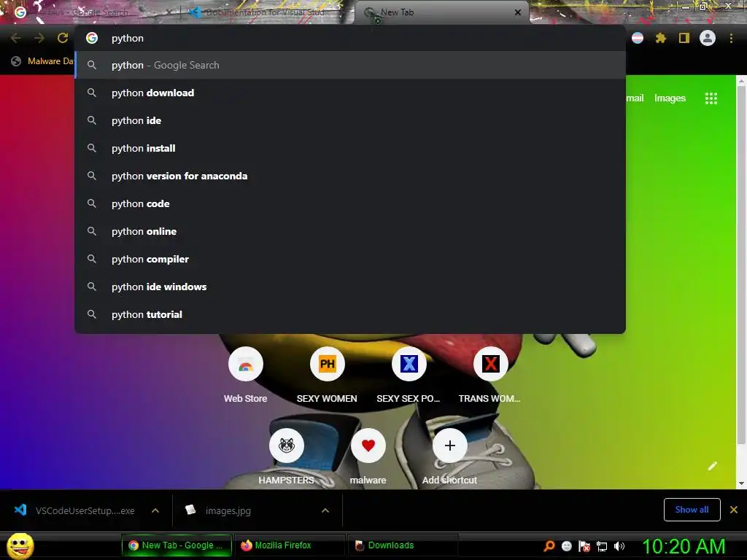The height and width of the screenshot is (560, 747).
Task: Open the orange search tray icon
Action: (549, 545)
